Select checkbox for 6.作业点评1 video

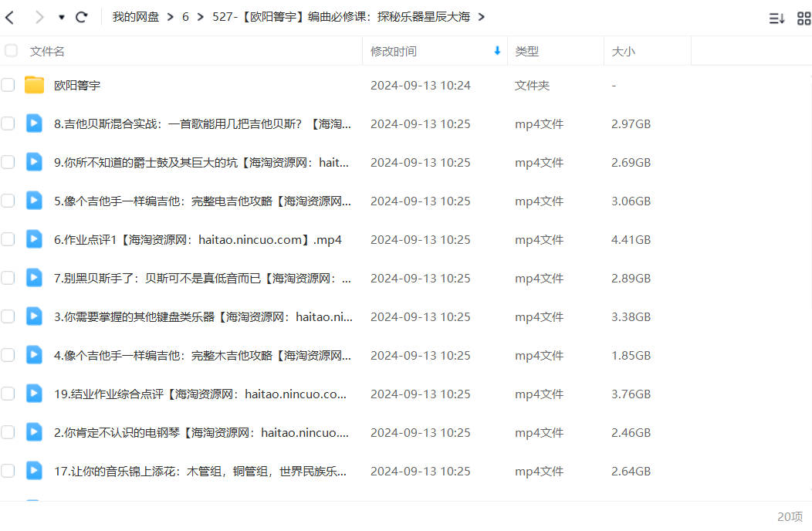[x=8, y=239]
